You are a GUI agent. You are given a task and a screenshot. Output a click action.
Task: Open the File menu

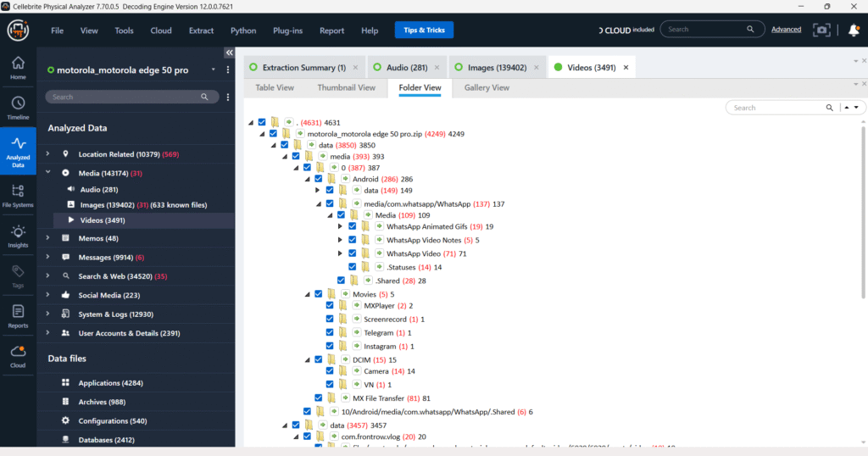tap(57, 31)
